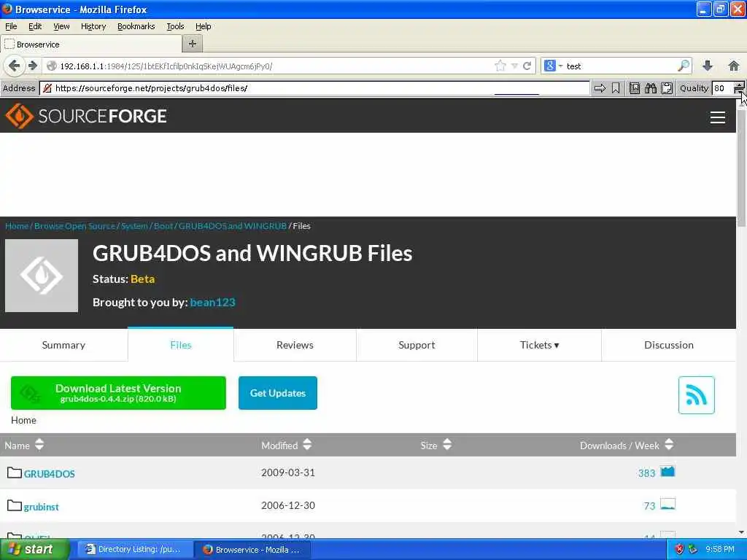Click the 73 downloads stats link

click(649, 506)
